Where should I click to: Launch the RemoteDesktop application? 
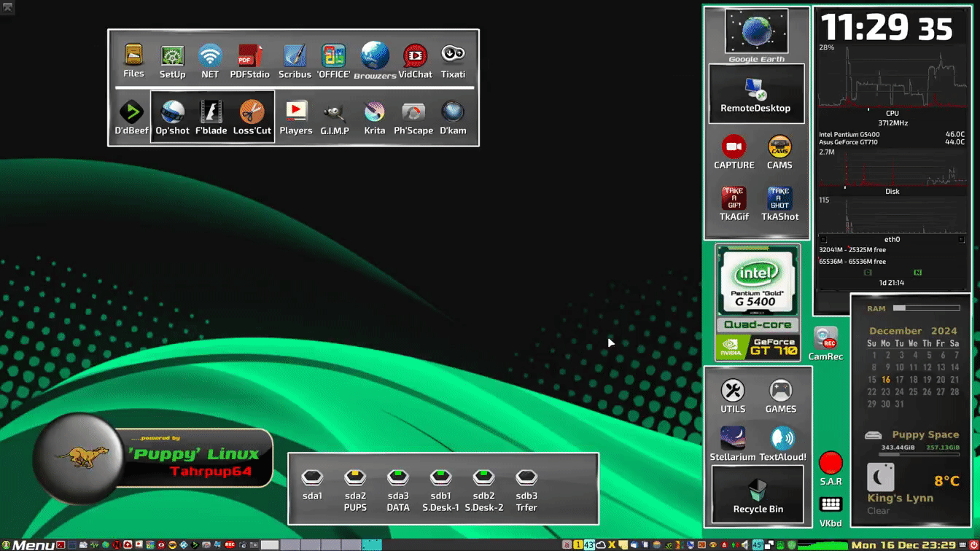[756, 94]
